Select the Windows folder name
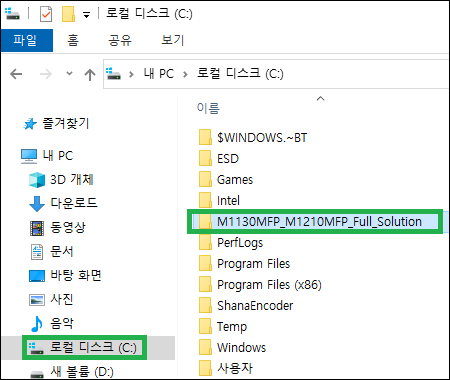The width and height of the screenshot is (450, 380). tap(242, 348)
